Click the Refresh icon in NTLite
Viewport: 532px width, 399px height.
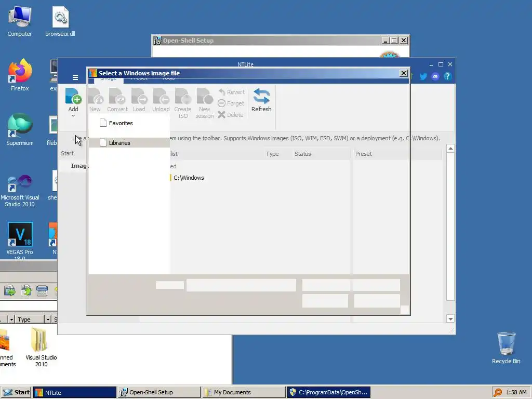pyautogui.click(x=261, y=100)
